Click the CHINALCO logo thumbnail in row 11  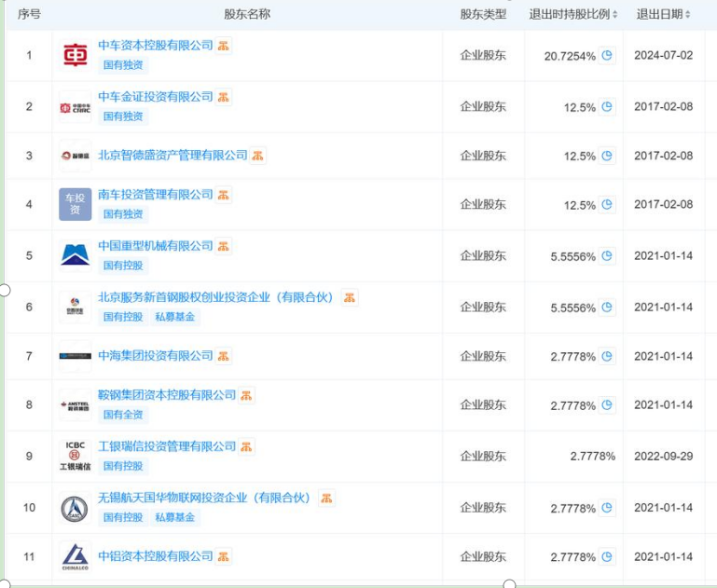click(76, 556)
